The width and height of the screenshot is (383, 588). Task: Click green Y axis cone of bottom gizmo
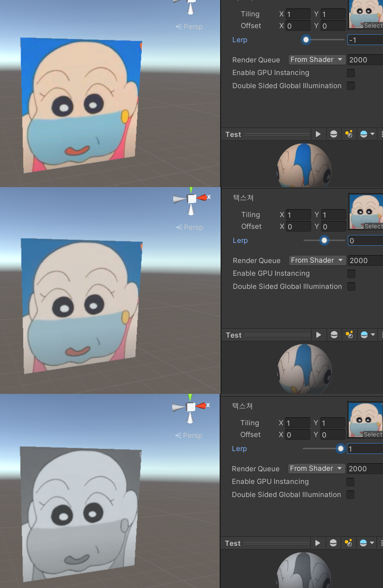point(190,398)
